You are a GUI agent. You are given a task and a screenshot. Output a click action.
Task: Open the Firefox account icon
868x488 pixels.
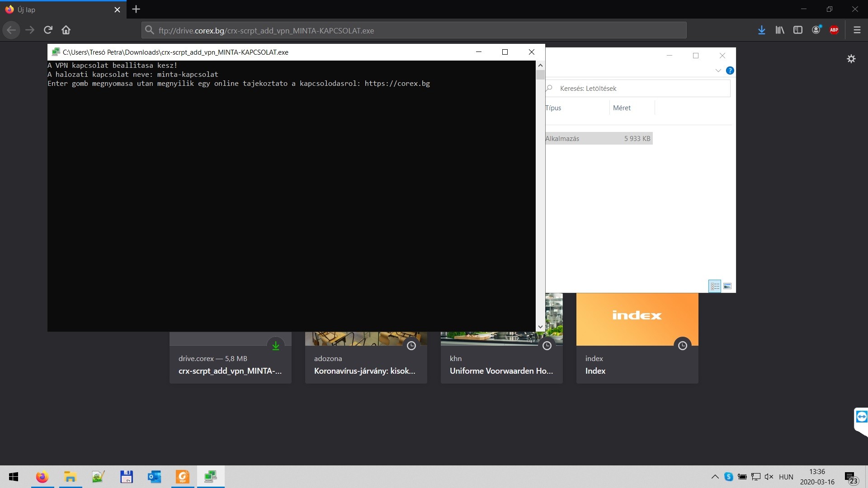tap(816, 30)
